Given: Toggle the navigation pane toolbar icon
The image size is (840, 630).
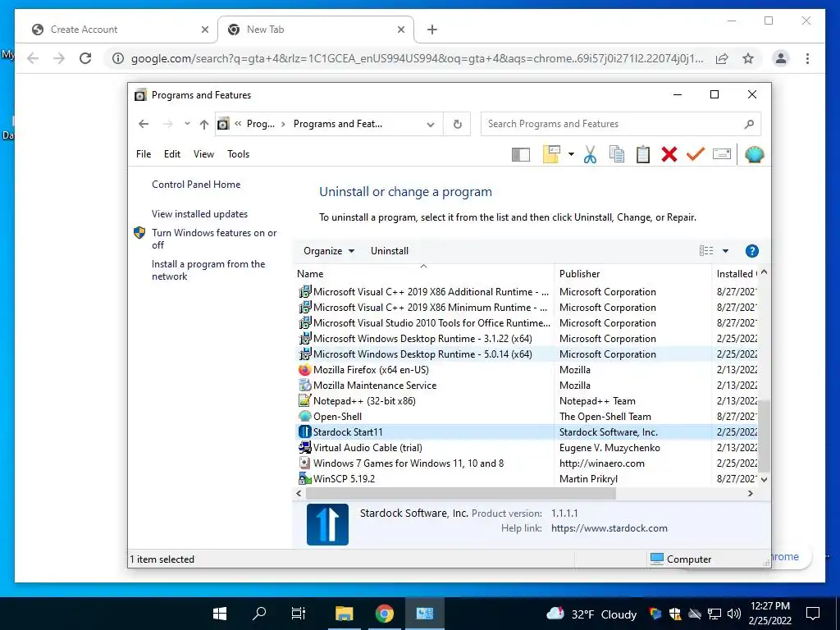Looking at the screenshot, I should (520, 155).
